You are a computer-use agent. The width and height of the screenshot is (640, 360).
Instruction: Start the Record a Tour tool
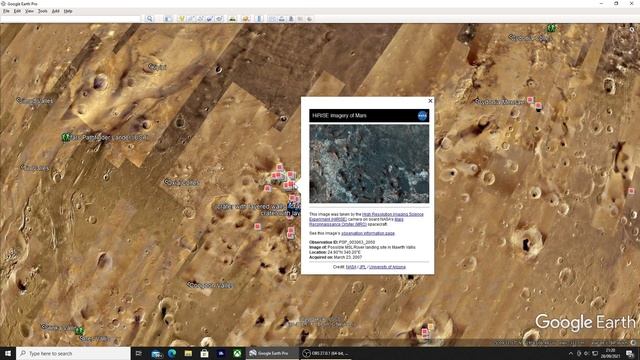(219, 19)
